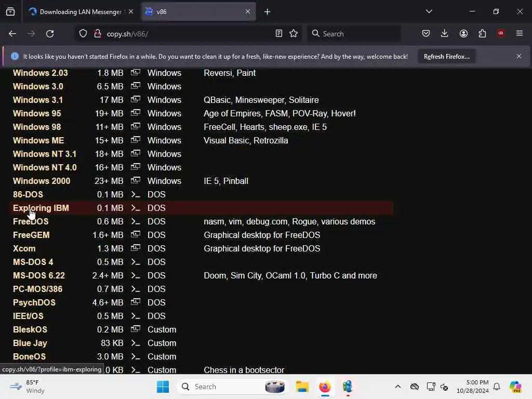Open BleskOS link
Viewport: 532px width, 399px height.
[30, 330]
